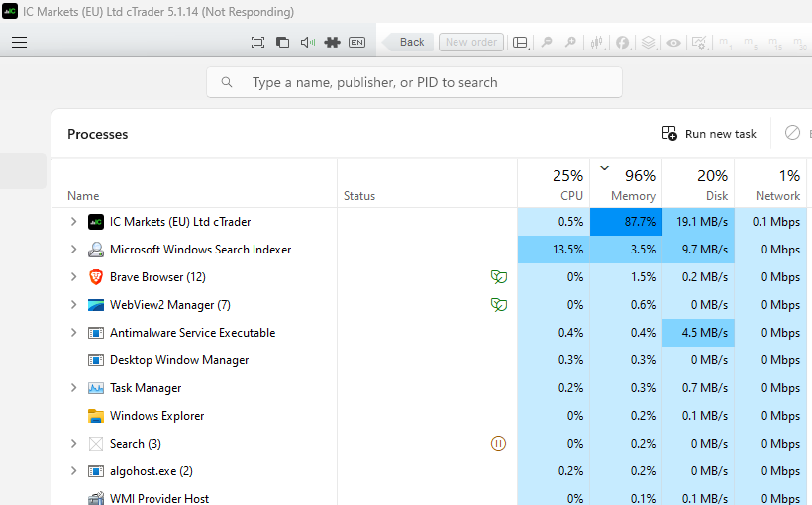The width and height of the screenshot is (812, 505).
Task: Expand Brave Browser (12) process group
Action: pyautogui.click(x=73, y=277)
